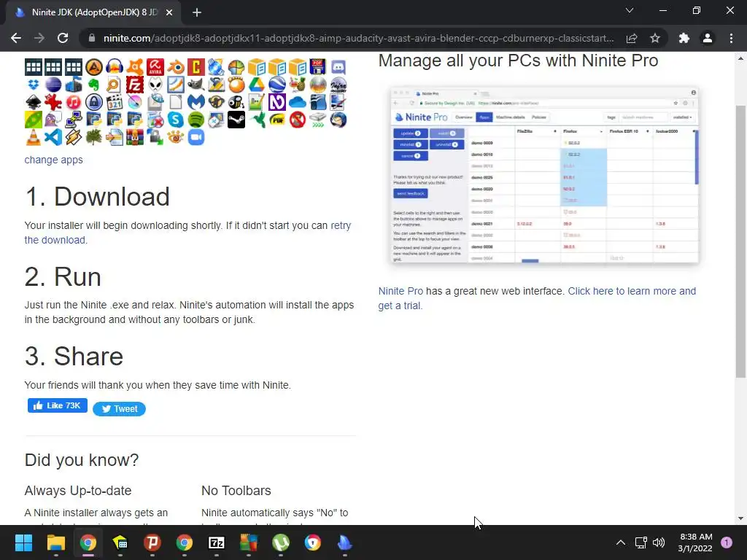Viewport: 747px width, 560px height.
Task: Reload the current page
Action: tap(63, 38)
